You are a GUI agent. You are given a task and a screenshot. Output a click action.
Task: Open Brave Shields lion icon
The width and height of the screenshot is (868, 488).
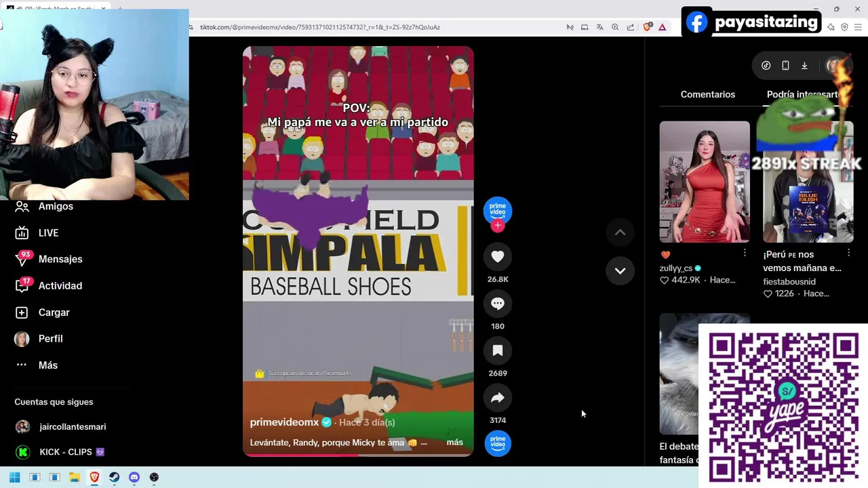coord(647,27)
